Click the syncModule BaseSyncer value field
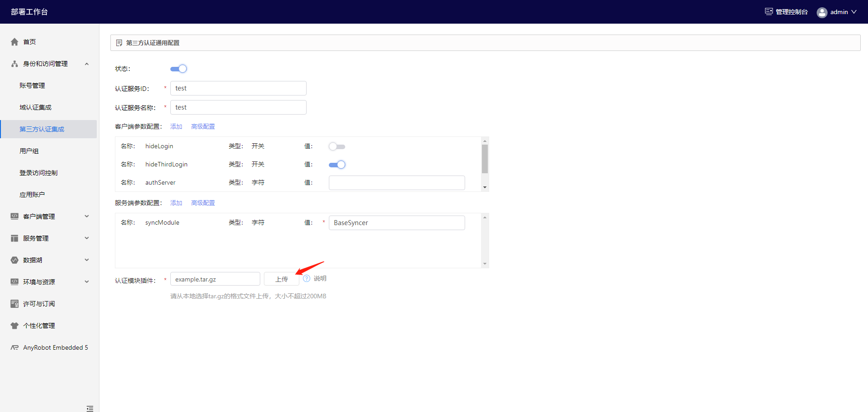 coord(397,223)
